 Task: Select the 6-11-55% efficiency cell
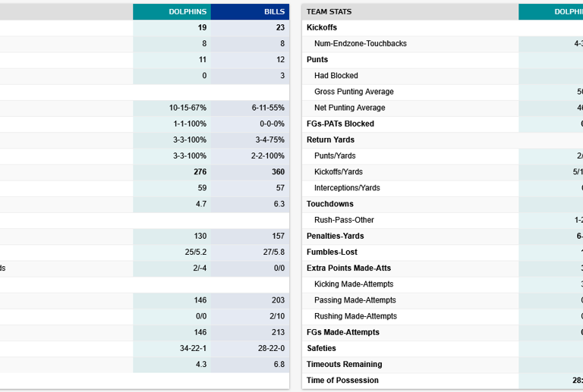point(268,108)
